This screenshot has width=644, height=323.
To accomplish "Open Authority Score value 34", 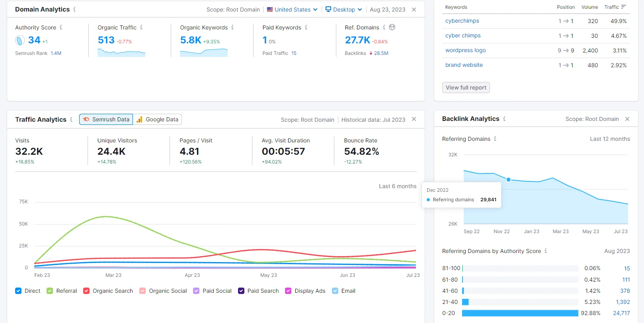I will point(34,40).
